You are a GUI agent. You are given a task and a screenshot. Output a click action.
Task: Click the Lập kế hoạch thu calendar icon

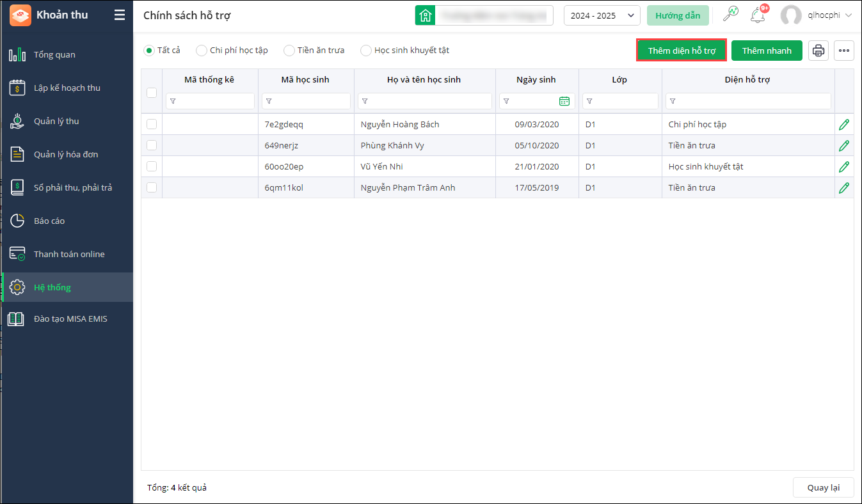pyautogui.click(x=17, y=88)
